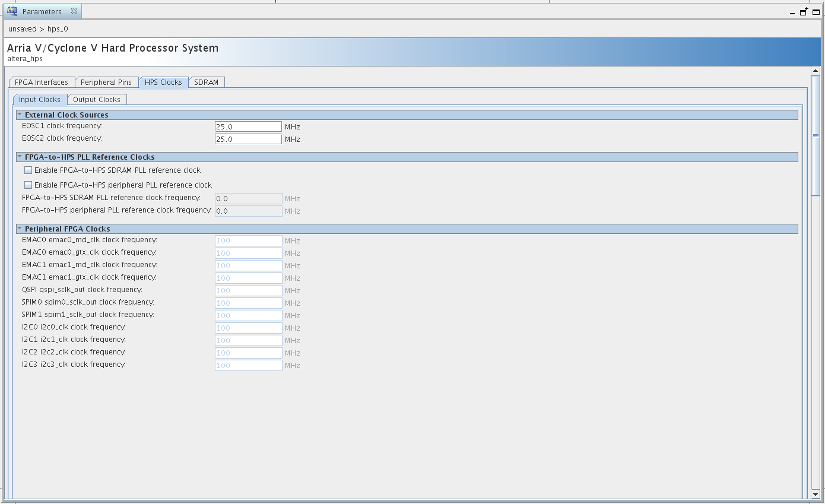Open the Peripheral Pins tab
Screen dimensions: 825x504
(x=106, y=83)
